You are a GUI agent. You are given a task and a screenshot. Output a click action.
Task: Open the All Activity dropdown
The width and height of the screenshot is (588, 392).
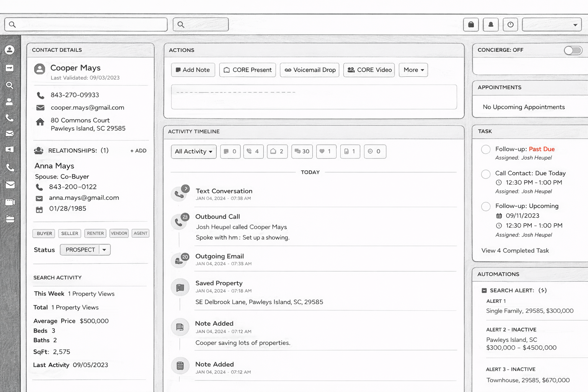[194, 152]
